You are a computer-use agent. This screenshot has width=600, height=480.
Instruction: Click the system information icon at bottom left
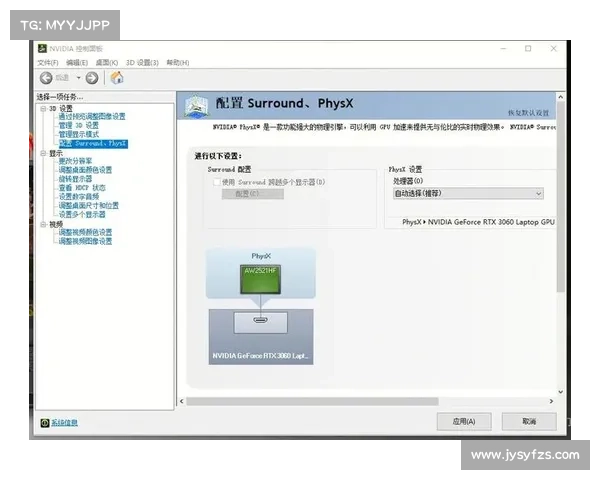(45, 423)
